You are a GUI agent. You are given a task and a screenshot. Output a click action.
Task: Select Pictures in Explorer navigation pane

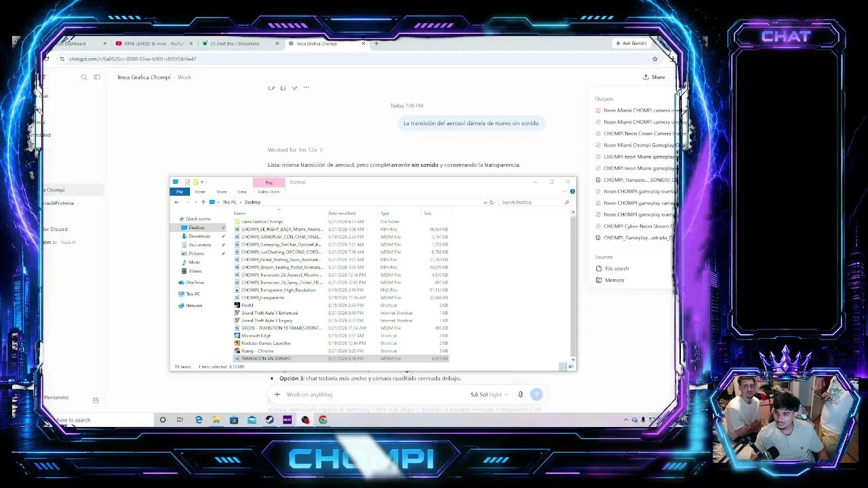click(196, 253)
